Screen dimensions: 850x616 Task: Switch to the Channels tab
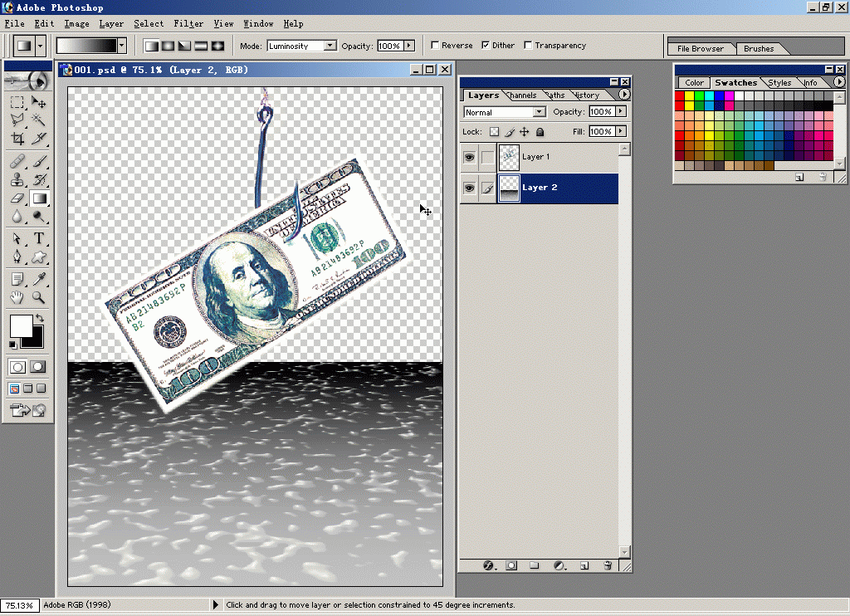(522, 95)
